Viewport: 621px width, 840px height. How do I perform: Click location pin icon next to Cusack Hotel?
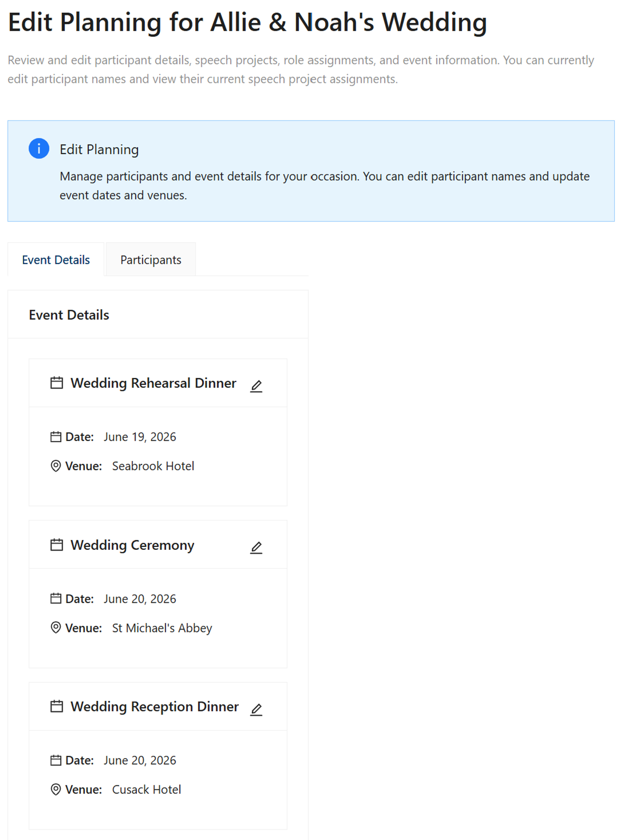pyautogui.click(x=56, y=789)
